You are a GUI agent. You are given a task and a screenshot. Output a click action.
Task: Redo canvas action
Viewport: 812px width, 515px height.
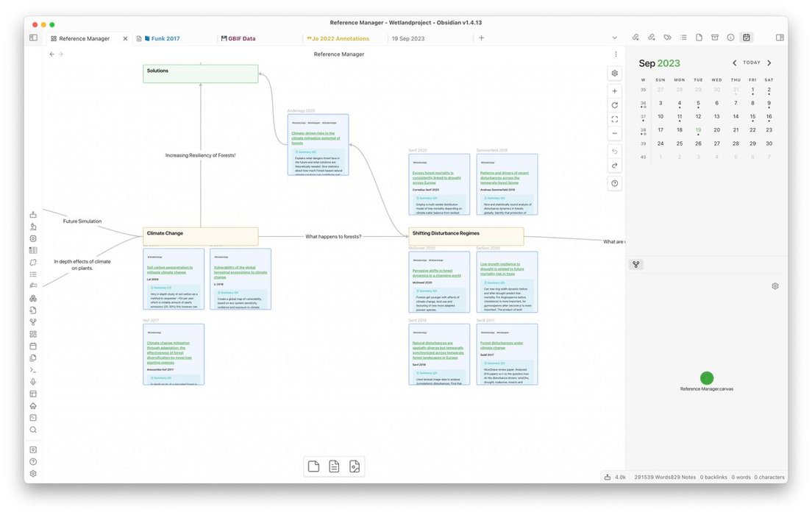click(x=615, y=166)
